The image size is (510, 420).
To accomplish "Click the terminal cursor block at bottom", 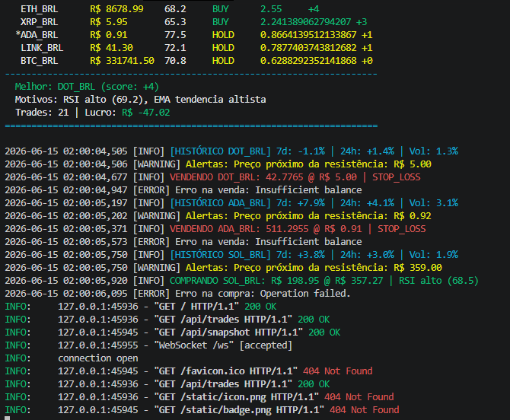I will 8,418.
